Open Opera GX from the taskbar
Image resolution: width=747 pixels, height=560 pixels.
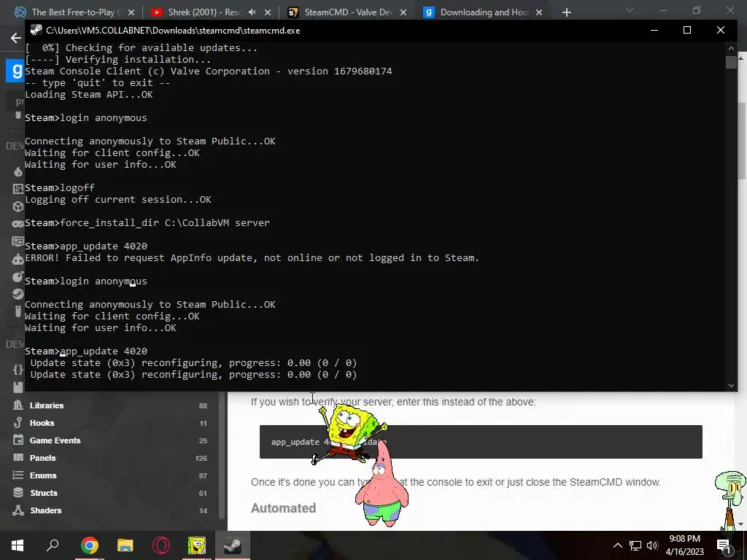(x=161, y=545)
